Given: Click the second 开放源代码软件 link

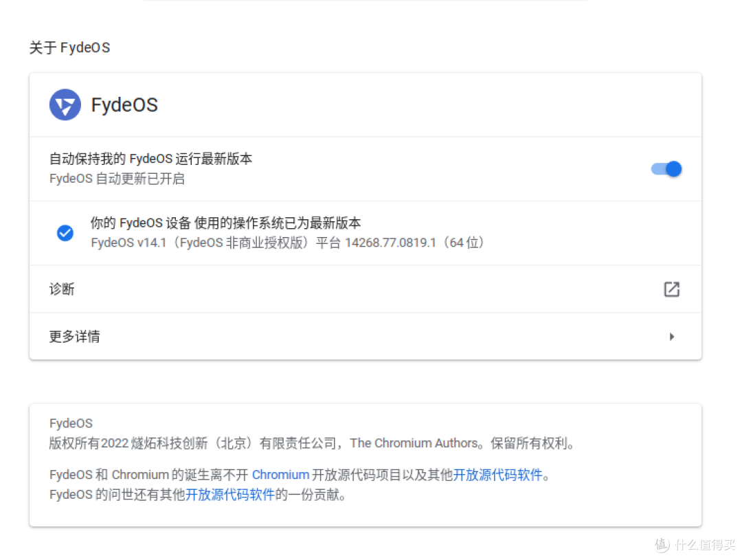Looking at the screenshot, I should [x=230, y=495].
